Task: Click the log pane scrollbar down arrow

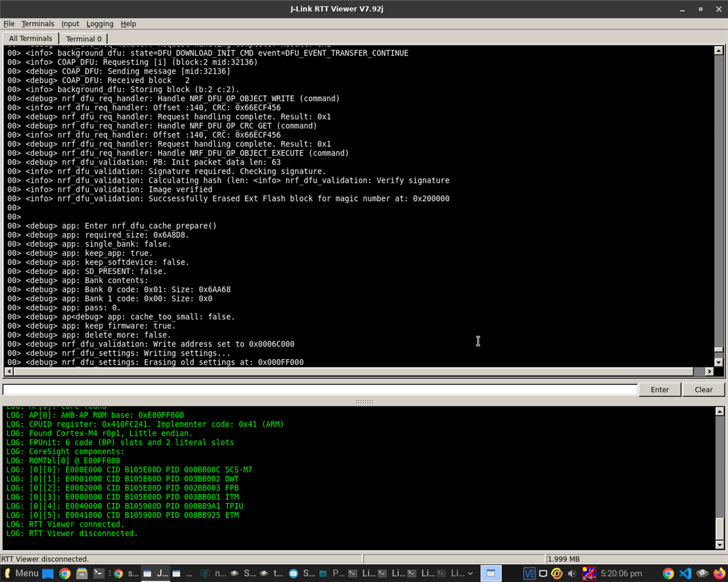Action: click(x=720, y=545)
